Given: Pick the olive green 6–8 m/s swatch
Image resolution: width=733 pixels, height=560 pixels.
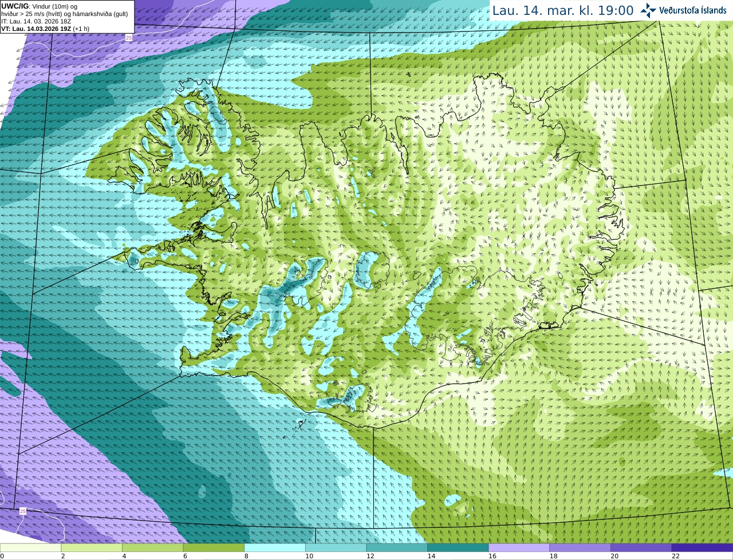Looking at the screenshot, I should pos(214,547).
